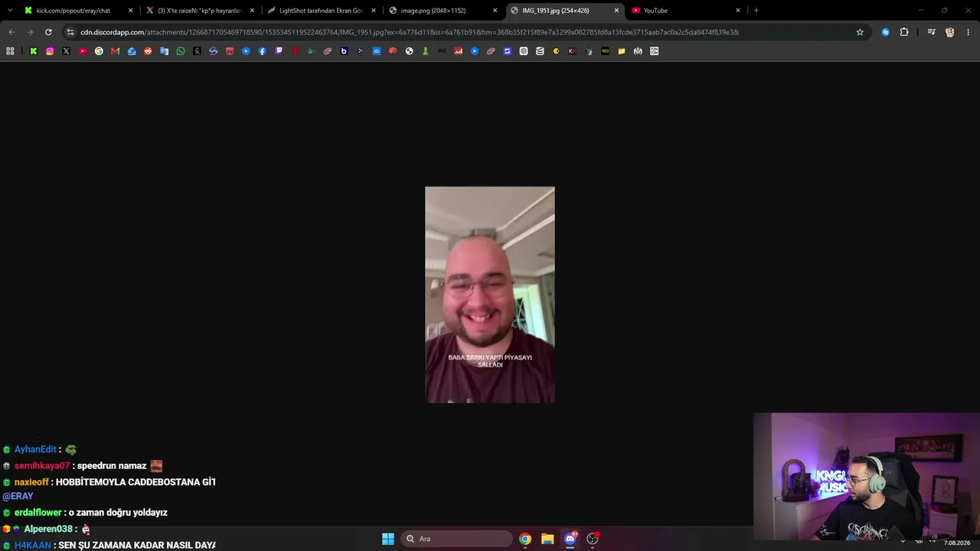Click the username erdalflower in chat

click(x=38, y=513)
